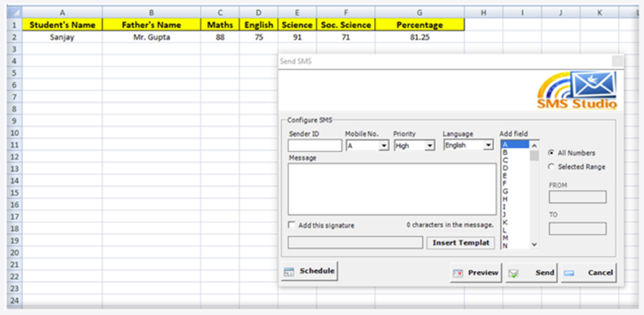This screenshot has width=644, height=315.
Task: Select the All Numbers radio button
Action: pyautogui.click(x=551, y=153)
